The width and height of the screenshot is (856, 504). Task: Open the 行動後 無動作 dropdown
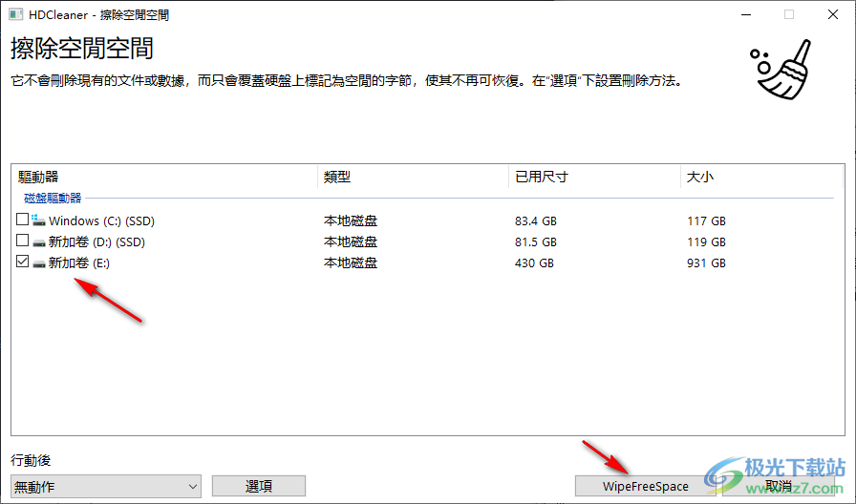[106, 486]
